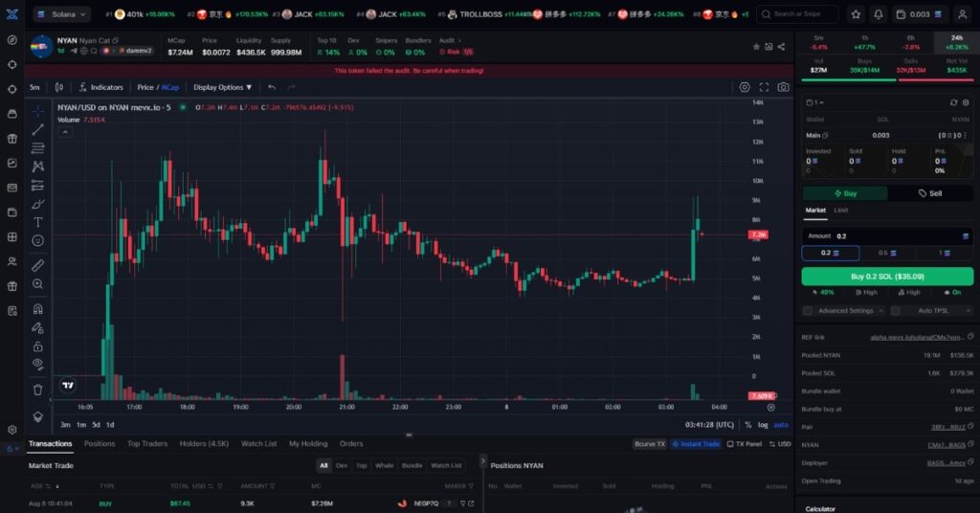Open favorites star in top bar
Image resolution: width=980 pixels, height=513 pixels.
click(x=856, y=13)
